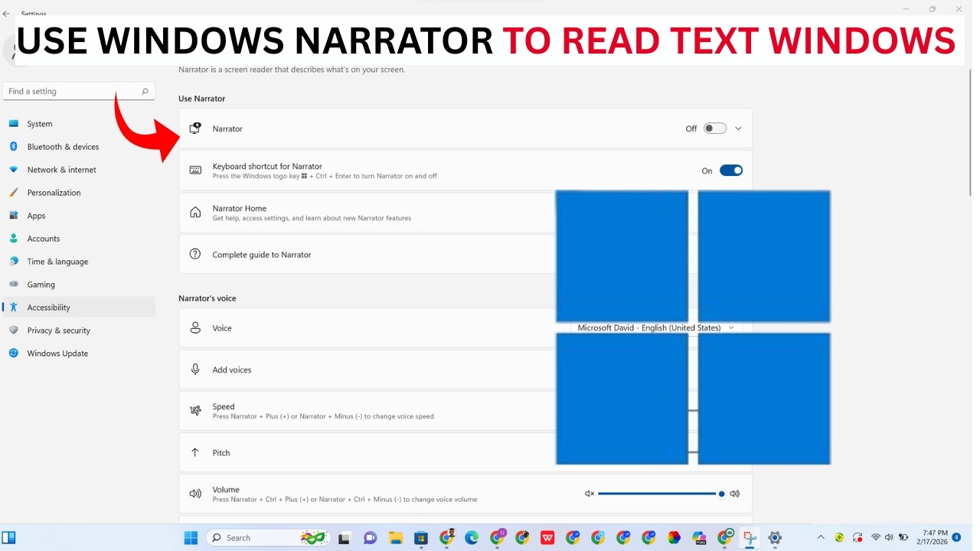Click the magnifier icon in Find a setting box

145,91
